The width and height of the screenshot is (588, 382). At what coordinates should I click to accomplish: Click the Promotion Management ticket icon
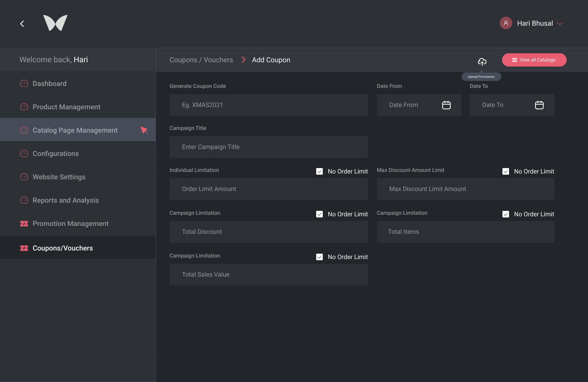tap(24, 224)
